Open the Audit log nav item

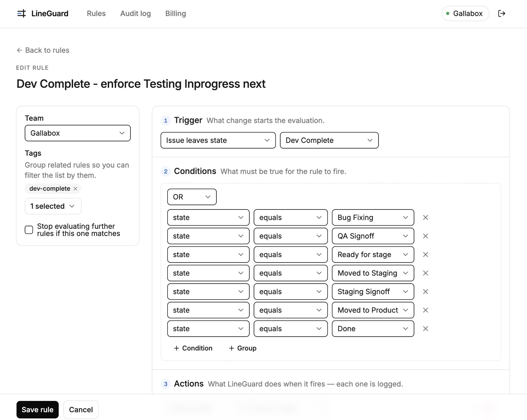(135, 14)
